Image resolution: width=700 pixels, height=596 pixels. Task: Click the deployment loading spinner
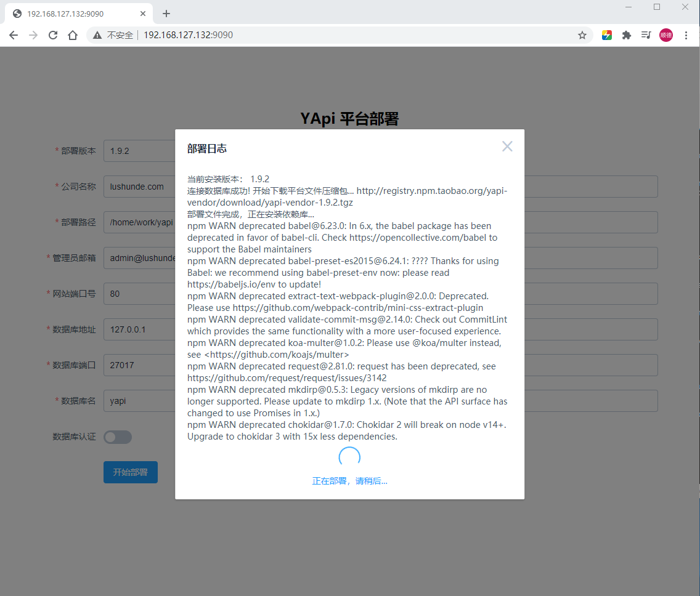pos(349,456)
